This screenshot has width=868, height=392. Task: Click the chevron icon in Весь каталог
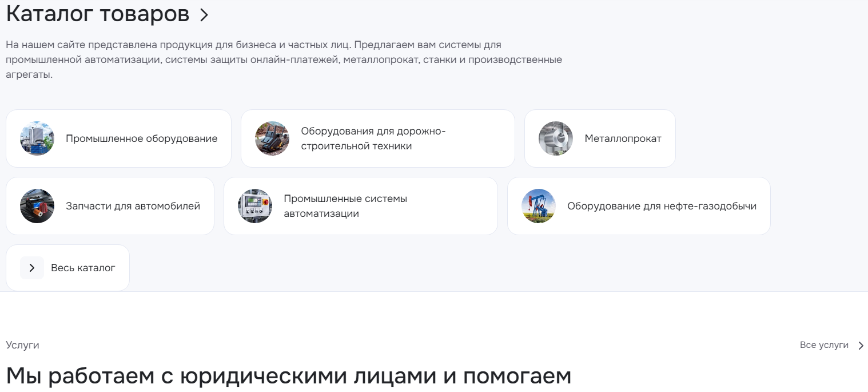click(32, 268)
